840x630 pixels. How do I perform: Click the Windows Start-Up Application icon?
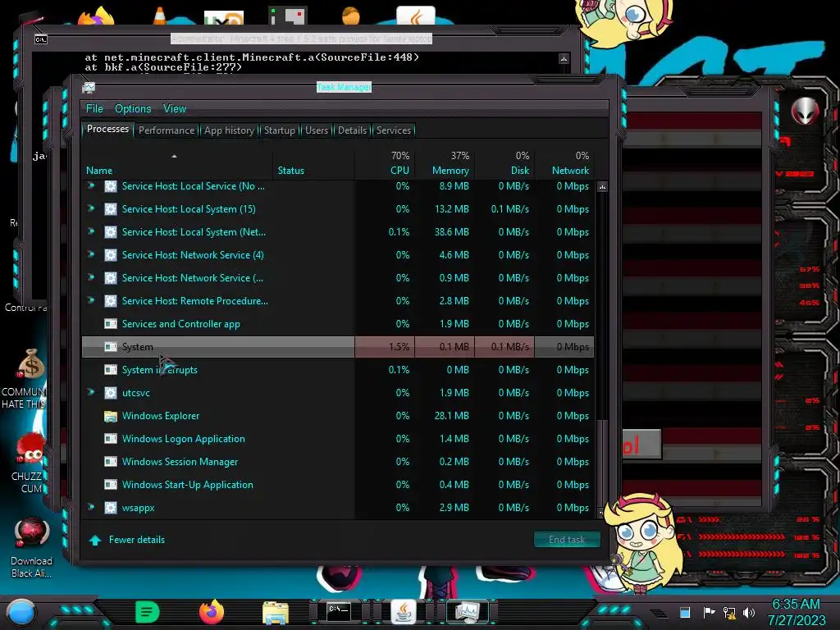coord(111,484)
